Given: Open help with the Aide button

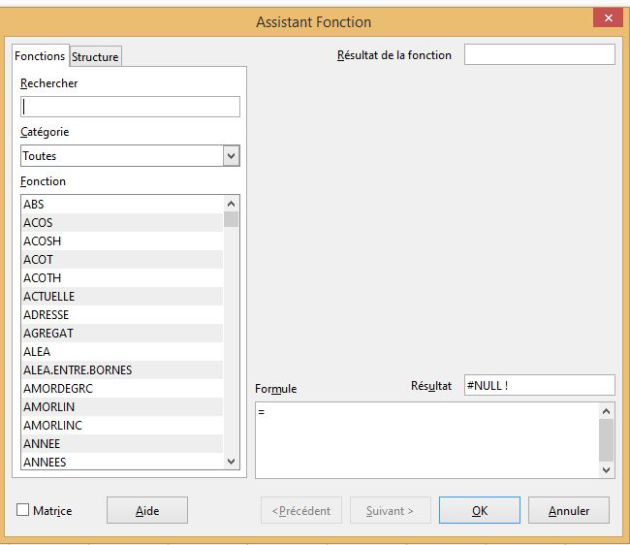Looking at the screenshot, I should (147, 510).
